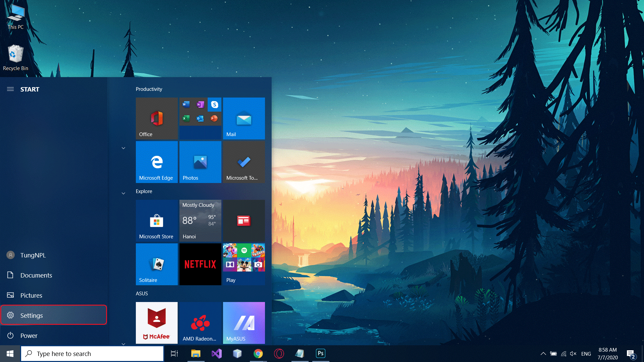Select the Explore group header

[x=144, y=191]
